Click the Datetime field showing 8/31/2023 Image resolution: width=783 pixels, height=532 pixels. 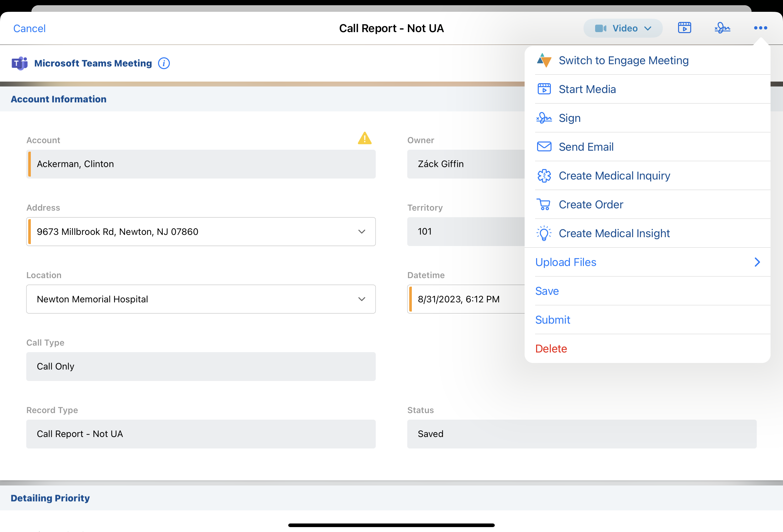tap(465, 299)
